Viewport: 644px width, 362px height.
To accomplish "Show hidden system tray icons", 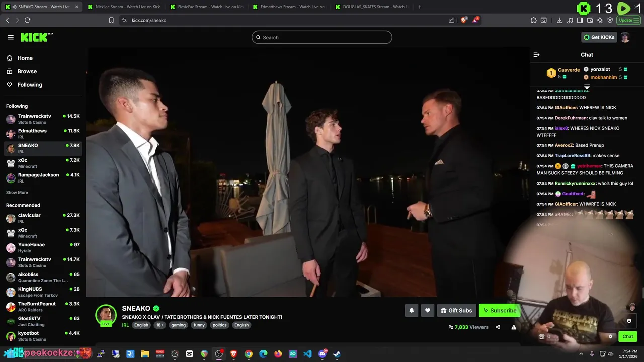I will (x=581, y=354).
